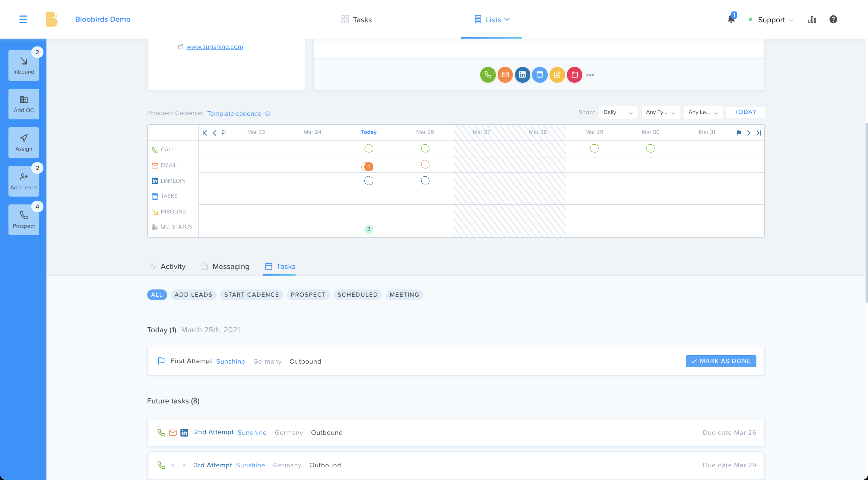Open Sunshine link in First Attempt task
The width and height of the screenshot is (868, 480).
[230, 362]
